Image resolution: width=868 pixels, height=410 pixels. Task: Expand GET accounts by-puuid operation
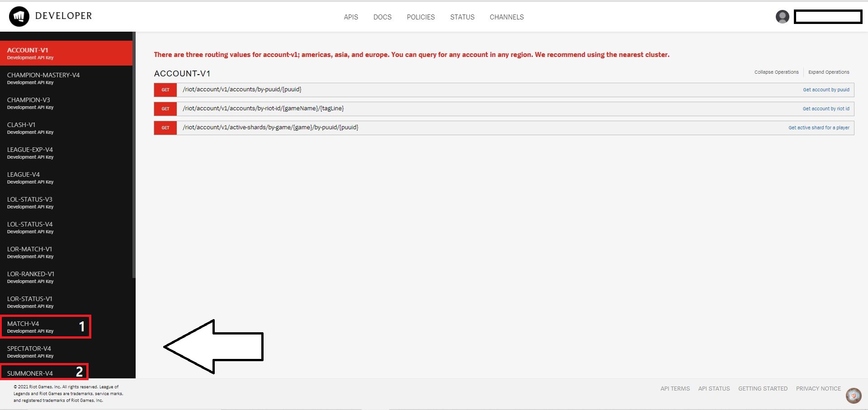pos(504,90)
